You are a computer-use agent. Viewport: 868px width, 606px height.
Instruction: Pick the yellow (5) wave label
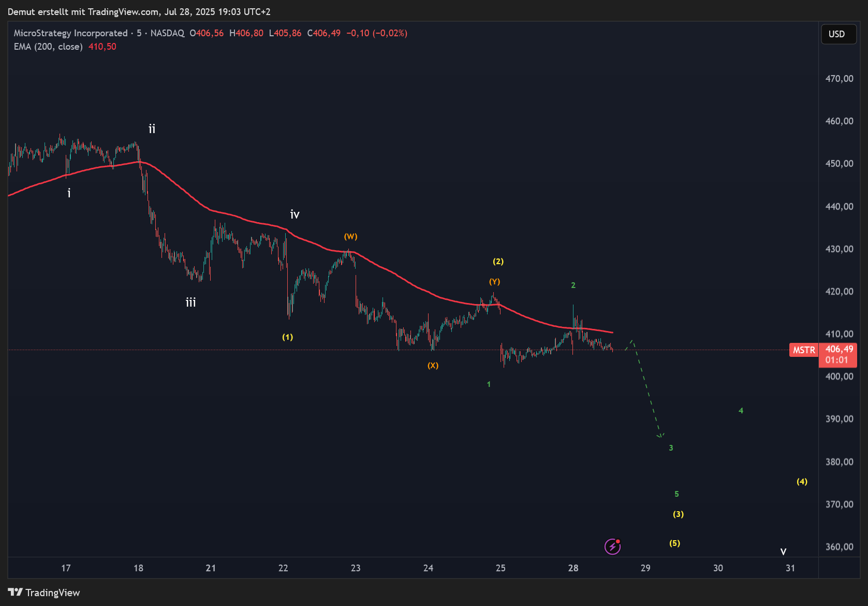click(x=674, y=543)
